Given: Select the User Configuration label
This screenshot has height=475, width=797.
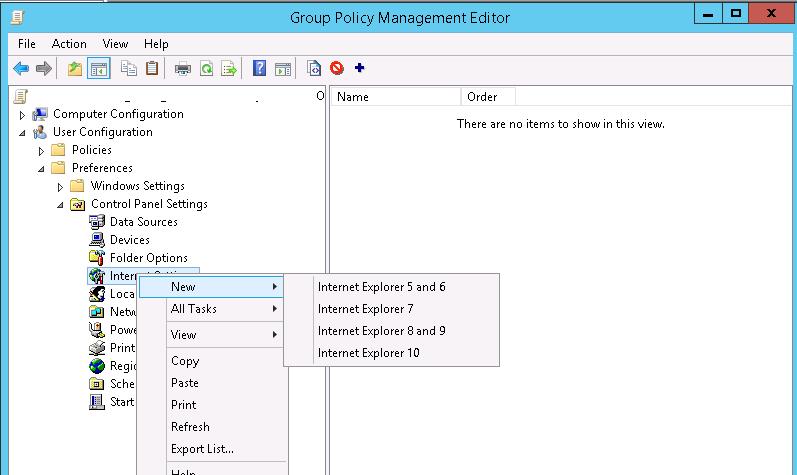Looking at the screenshot, I should (x=103, y=132).
